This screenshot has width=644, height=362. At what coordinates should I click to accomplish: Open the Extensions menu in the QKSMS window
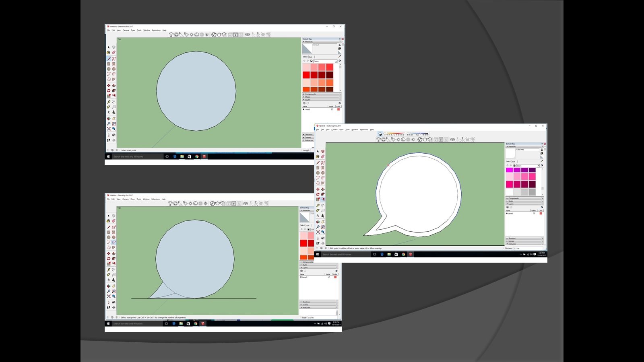pos(364,130)
